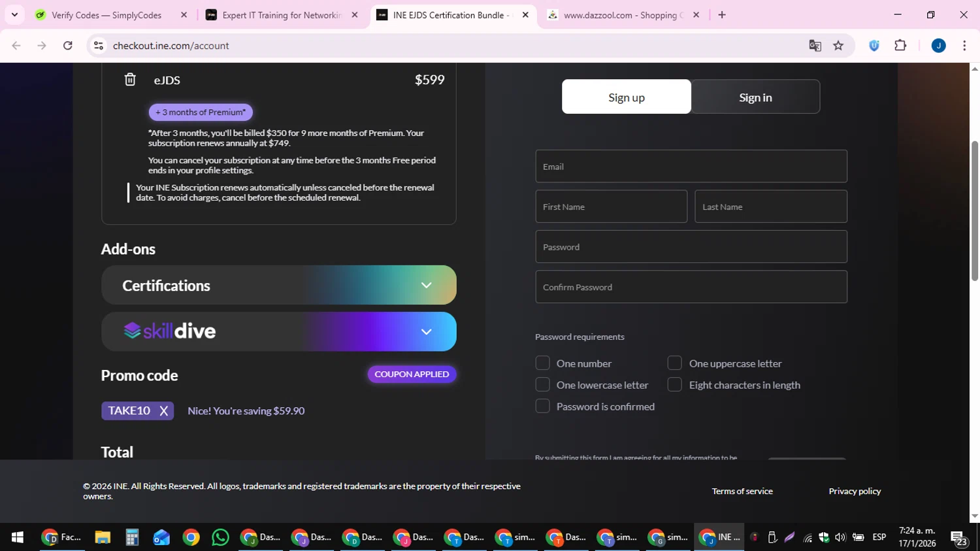
Task: Switch to the Sign in tab
Action: (x=755, y=97)
